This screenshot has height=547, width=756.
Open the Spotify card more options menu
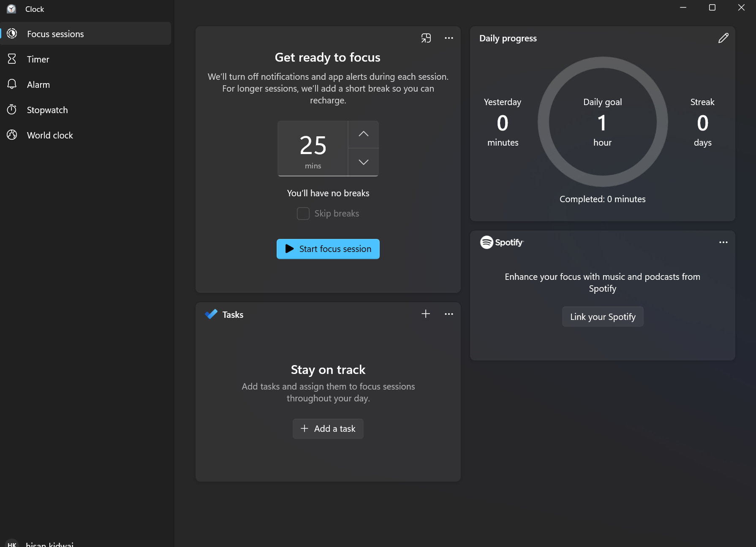point(723,242)
